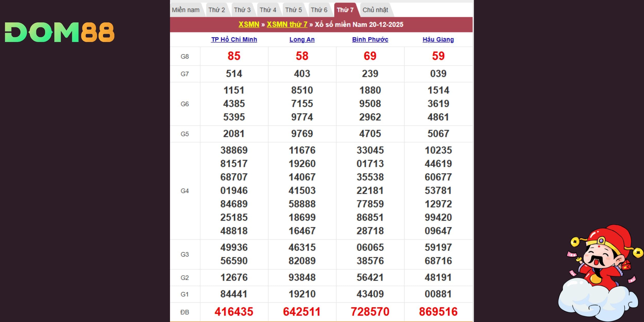Select the active Thứ 7 tab
The image size is (644, 322).
click(345, 10)
